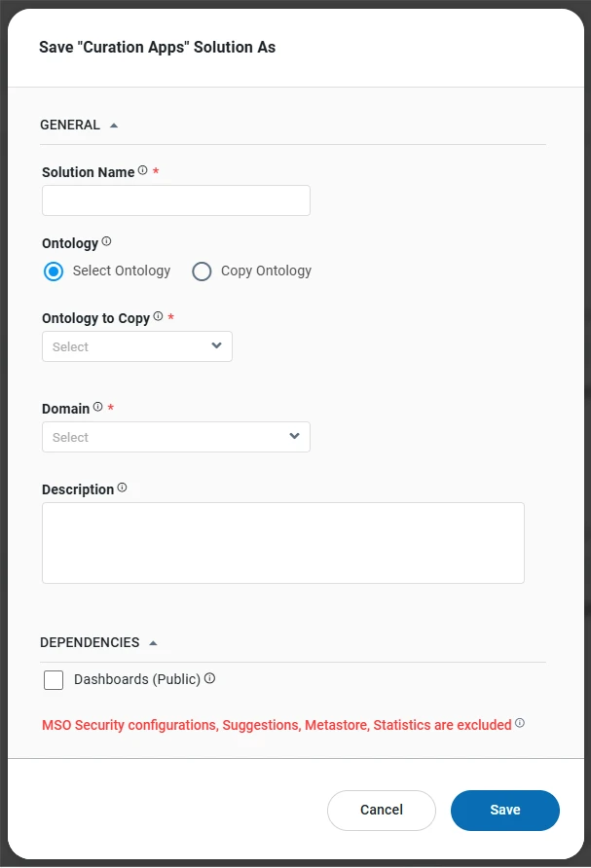Click the Description info icon
591x868 pixels.
click(122, 488)
